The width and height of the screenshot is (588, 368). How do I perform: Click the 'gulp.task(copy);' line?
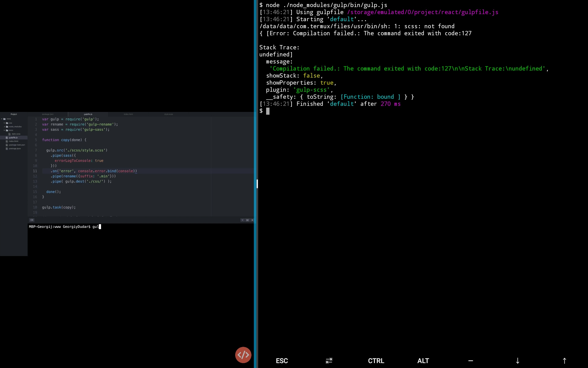59,207
